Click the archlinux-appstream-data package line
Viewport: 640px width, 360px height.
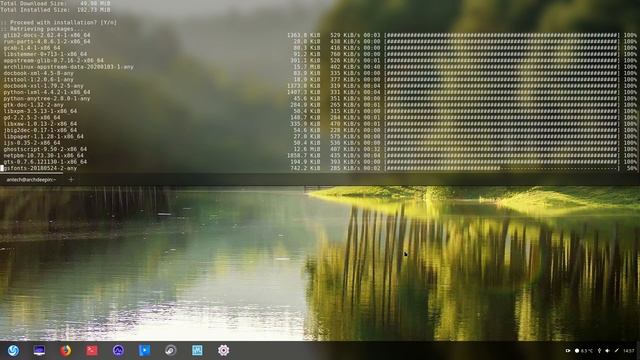coord(69,67)
